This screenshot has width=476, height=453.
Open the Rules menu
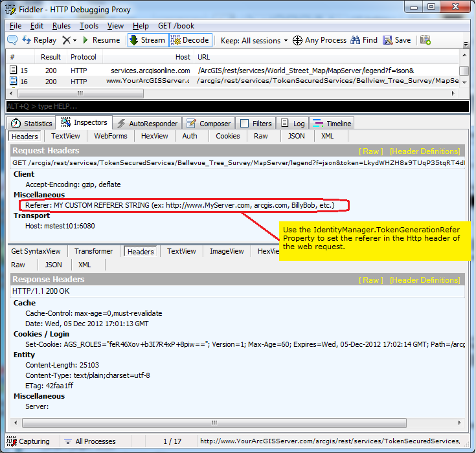[x=62, y=26]
